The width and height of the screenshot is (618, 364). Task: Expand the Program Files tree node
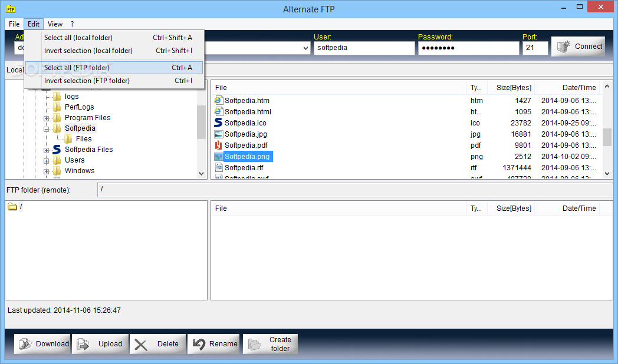tap(46, 118)
